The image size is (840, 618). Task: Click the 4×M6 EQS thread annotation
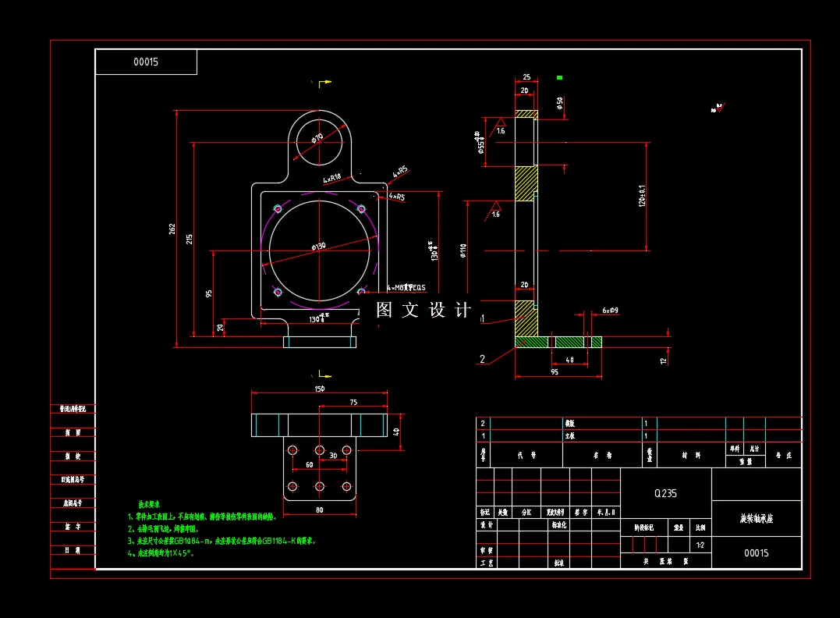[x=406, y=288]
